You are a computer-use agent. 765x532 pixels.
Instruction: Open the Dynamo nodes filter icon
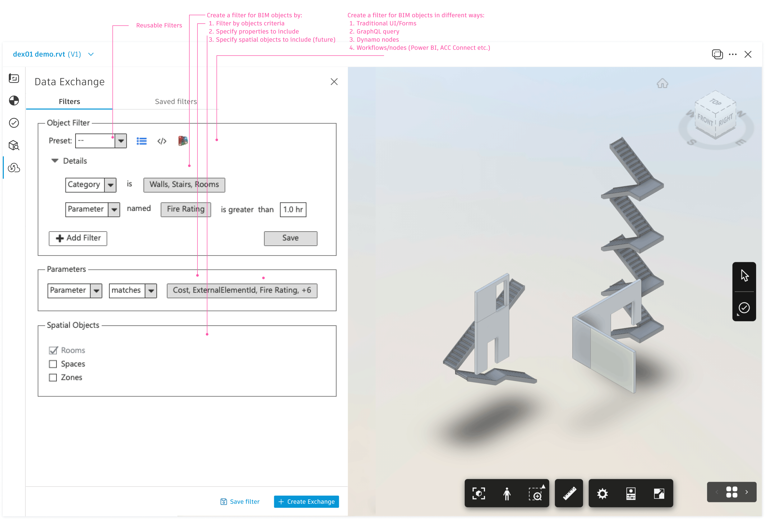point(183,141)
